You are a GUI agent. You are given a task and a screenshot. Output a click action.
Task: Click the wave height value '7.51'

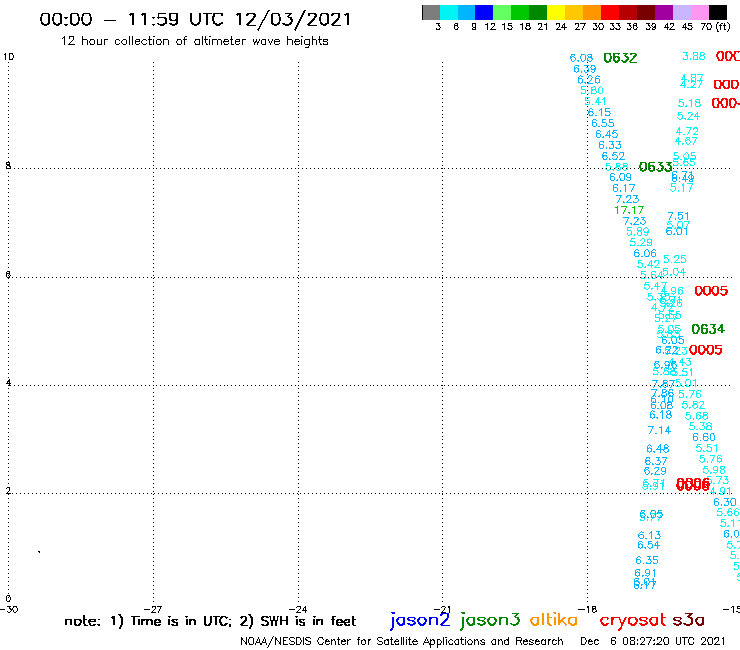pos(678,216)
